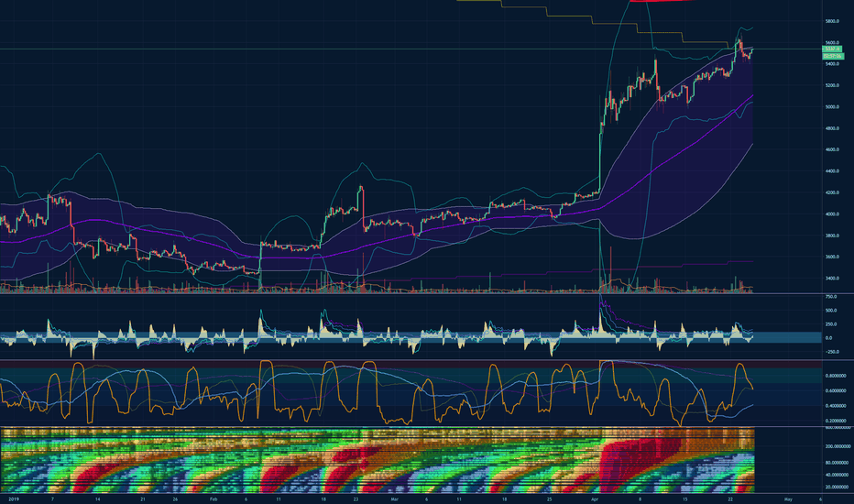Click the 4200.0 price axis label
Viewport: 854px width, 504px height.
pyautogui.click(x=832, y=192)
